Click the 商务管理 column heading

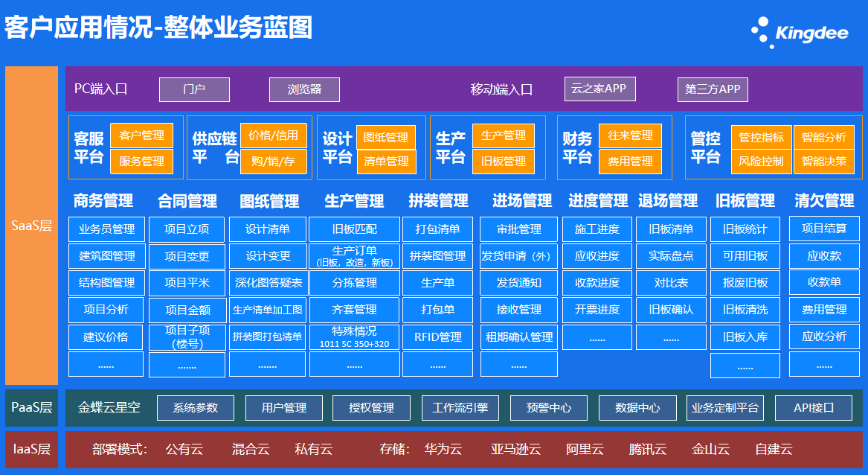(x=103, y=200)
